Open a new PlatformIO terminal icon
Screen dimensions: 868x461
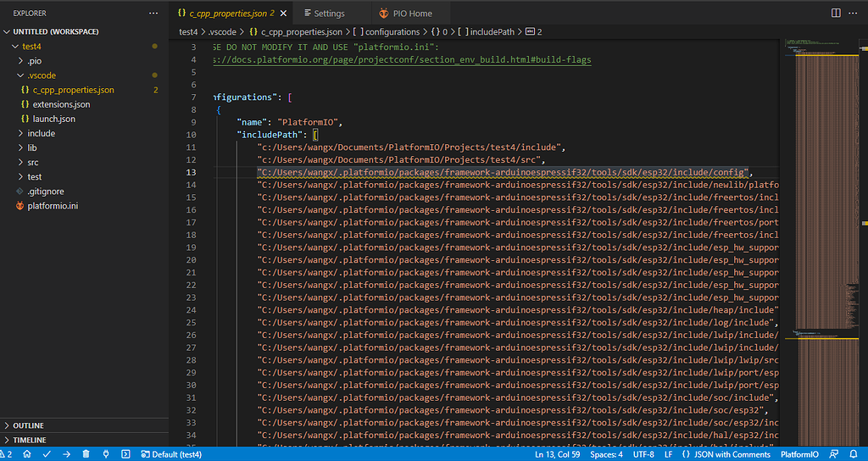[x=125, y=454]
